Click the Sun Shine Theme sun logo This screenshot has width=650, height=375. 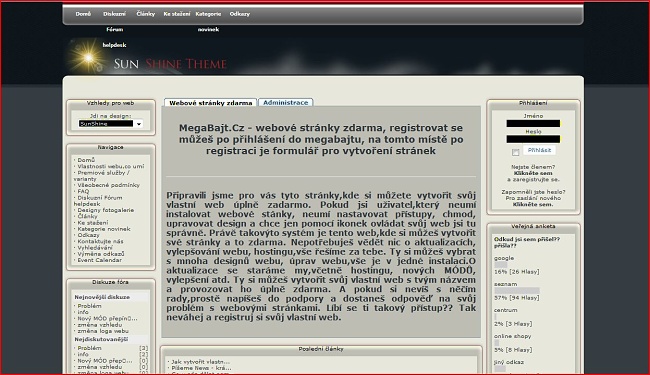click(88, 58)
